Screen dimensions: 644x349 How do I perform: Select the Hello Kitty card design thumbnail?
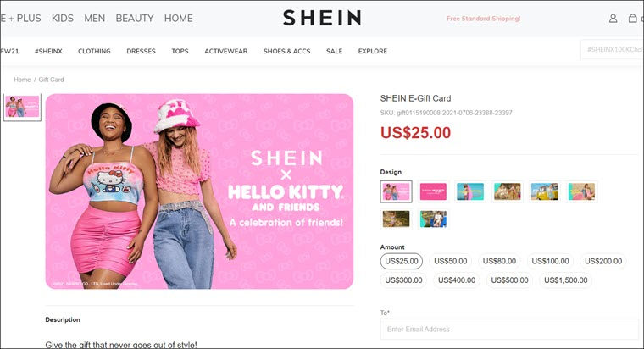(396, 191)
